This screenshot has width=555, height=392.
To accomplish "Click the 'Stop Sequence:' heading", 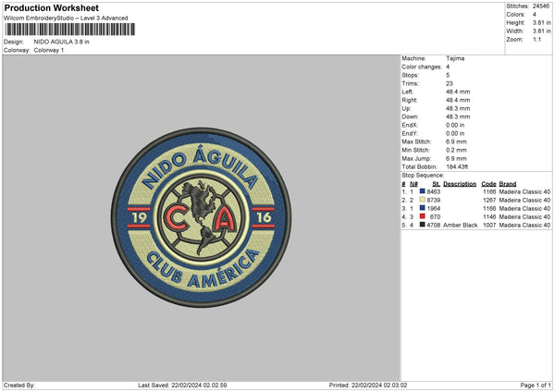I will (423, 175).
